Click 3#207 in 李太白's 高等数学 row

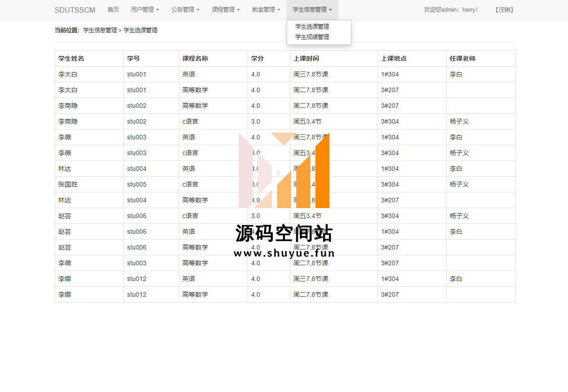[390, 90]
